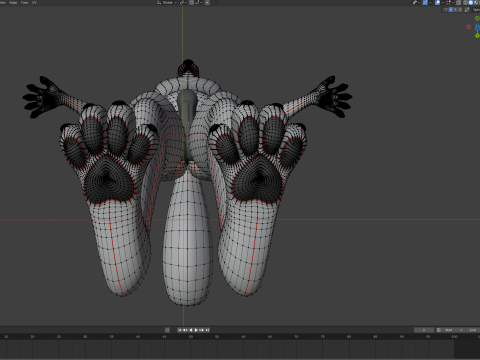Open the Edge menu
Screen dimensions: 480x360
[x=13, y=2]
